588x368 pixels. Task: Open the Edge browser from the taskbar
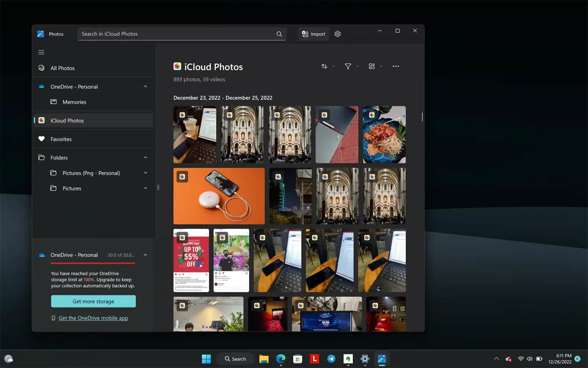pyautogui.click(x=281, y=358)
